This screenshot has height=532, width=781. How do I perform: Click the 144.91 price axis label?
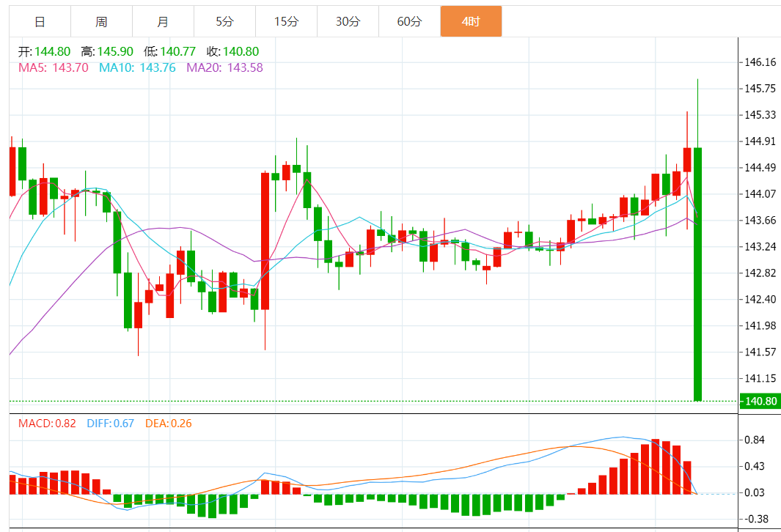coord(760,141)
